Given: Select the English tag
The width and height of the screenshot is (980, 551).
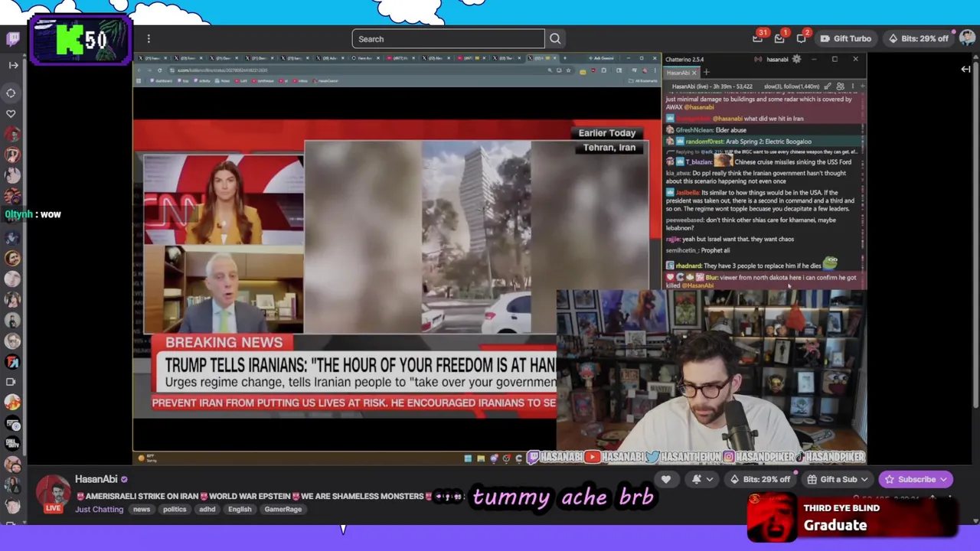Looking at the screenshot, I should point(240,509).
